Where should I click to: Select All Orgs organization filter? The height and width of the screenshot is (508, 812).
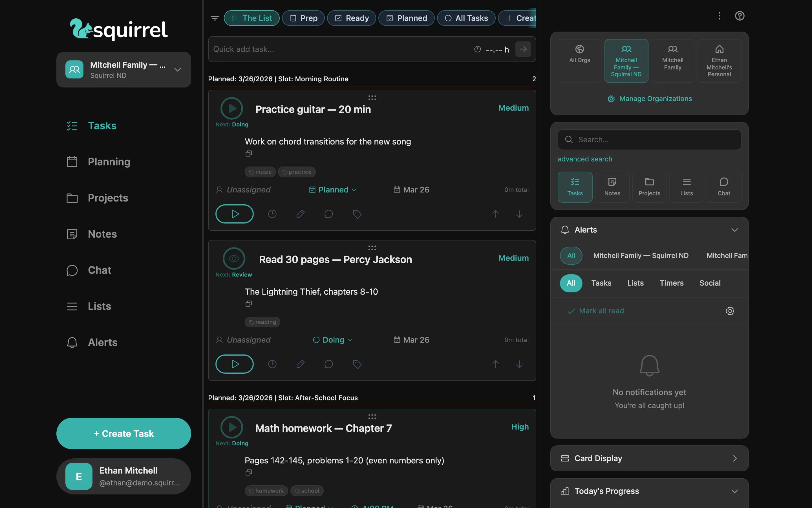579,61
